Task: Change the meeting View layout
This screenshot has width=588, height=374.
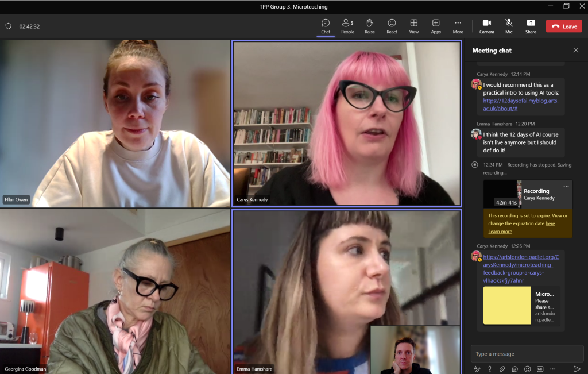Action: pyautogui.click(x=413, y=26)
